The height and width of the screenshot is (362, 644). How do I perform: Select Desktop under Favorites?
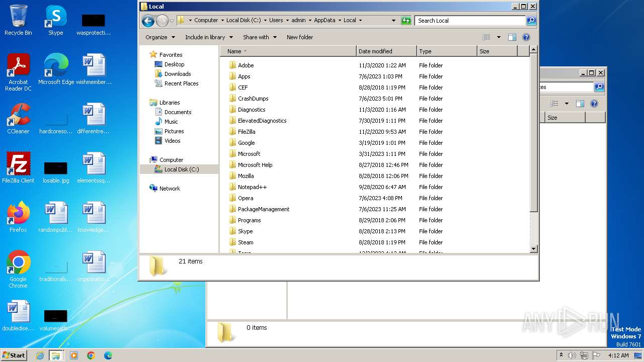click(x=174, y=64)
